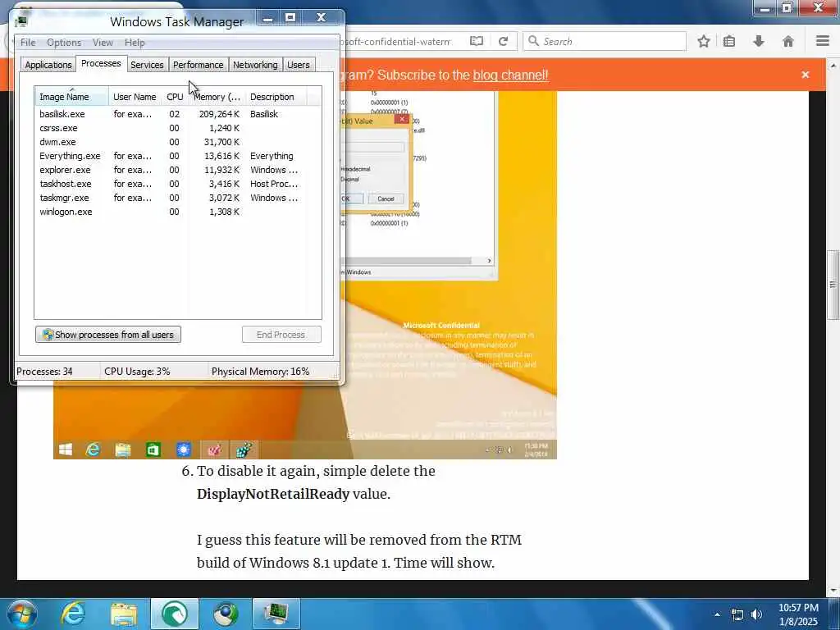
Task: Show hidden tray icons arrow
Action: click(717, 614)
